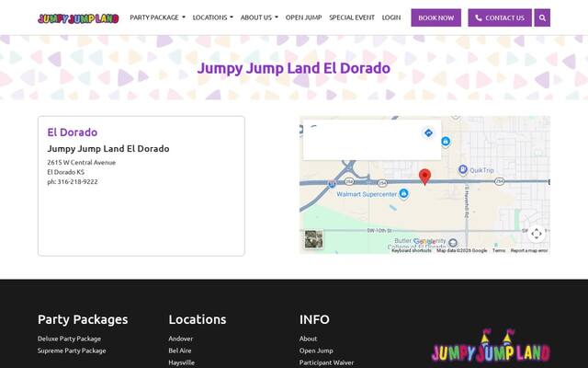Open the footer Open Jump link
588x368 pixels.
pyautogui.click(x=316, y=351)
